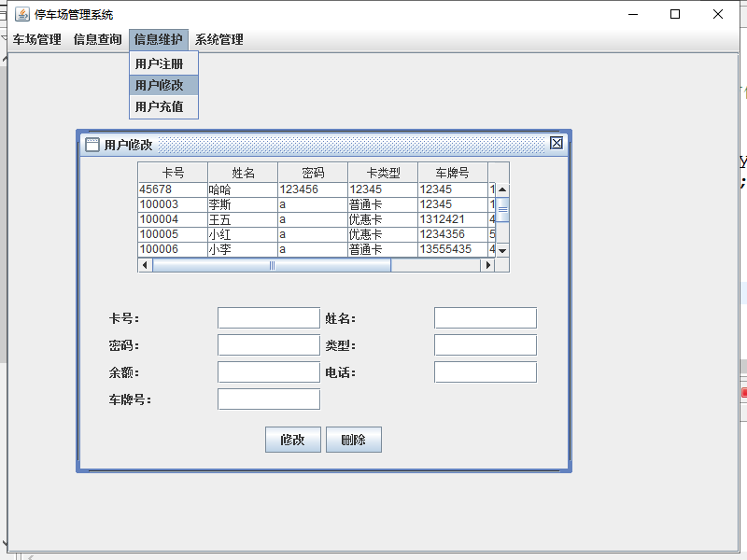Close the 停车场管理系统 window
747x560 pixels.
point(718,14)
